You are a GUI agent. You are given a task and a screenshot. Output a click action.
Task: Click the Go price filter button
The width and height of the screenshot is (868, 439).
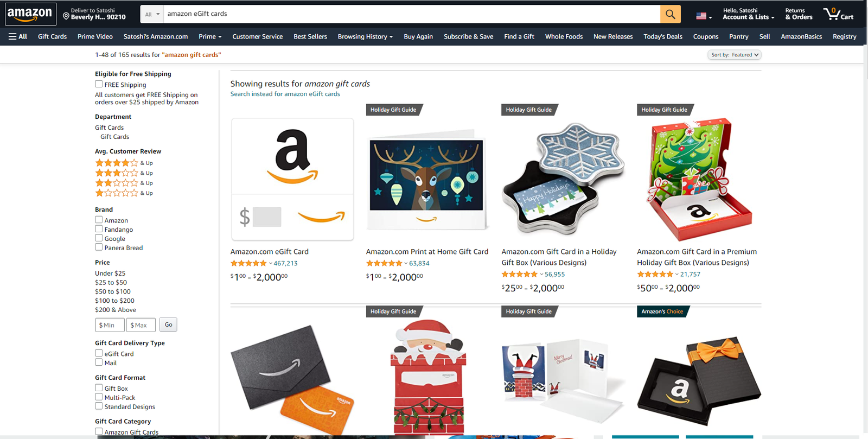(x=168, y=325)
